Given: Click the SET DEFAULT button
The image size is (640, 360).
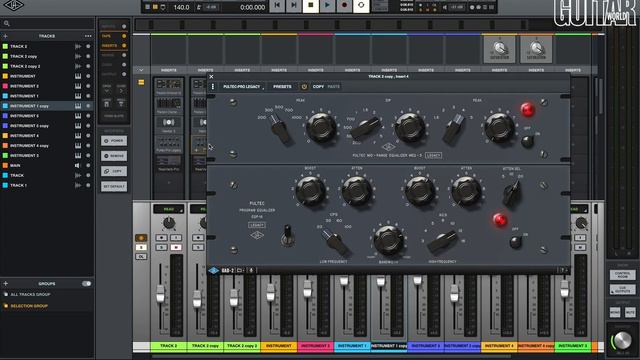Looking at the screenshot, I should click(x=114, y=187).
